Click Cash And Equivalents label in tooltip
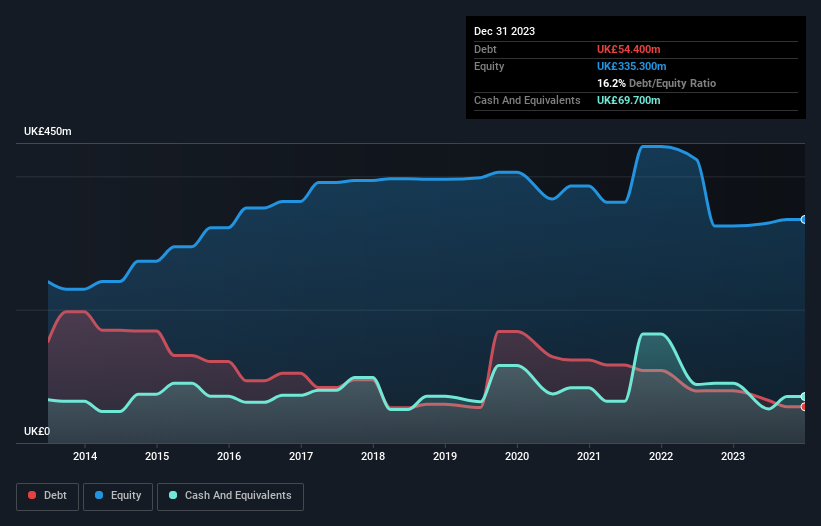Screen dimensions: 821x526 [x=527, y=100]
